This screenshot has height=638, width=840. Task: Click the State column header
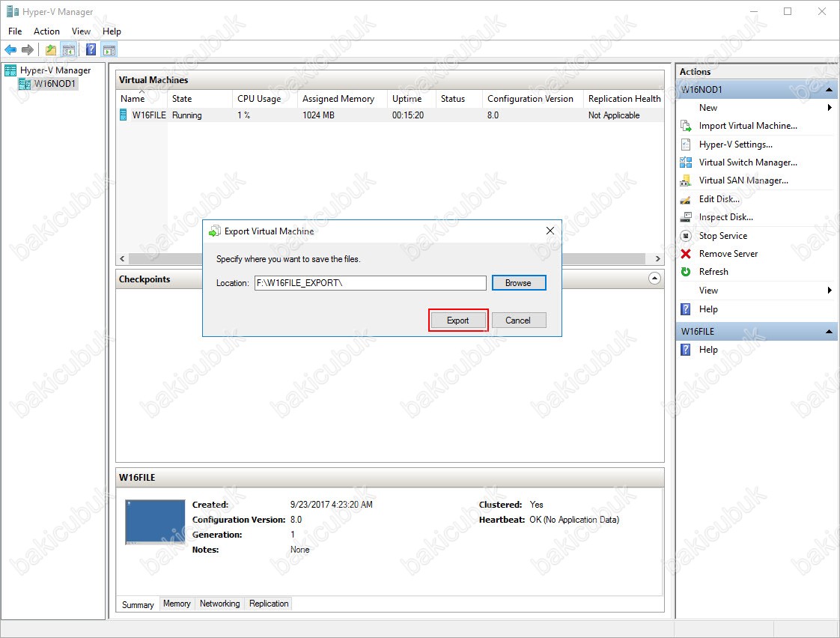[199, 99]
